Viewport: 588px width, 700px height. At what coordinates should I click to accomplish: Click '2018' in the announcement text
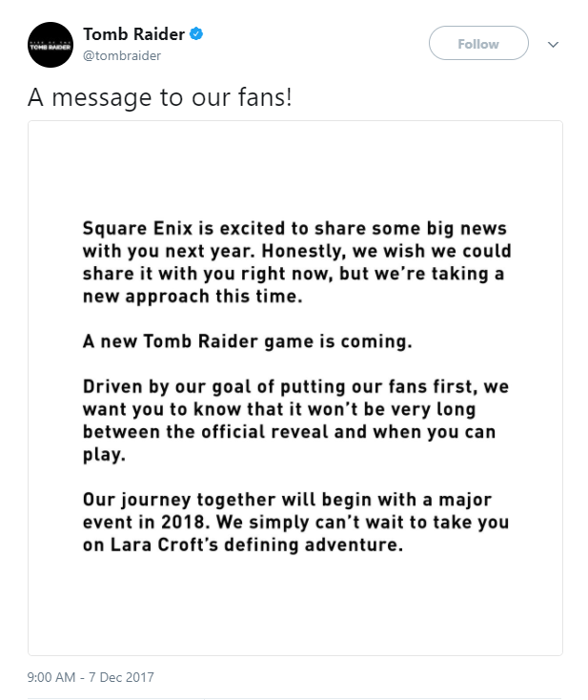click(x=184, y=522)
